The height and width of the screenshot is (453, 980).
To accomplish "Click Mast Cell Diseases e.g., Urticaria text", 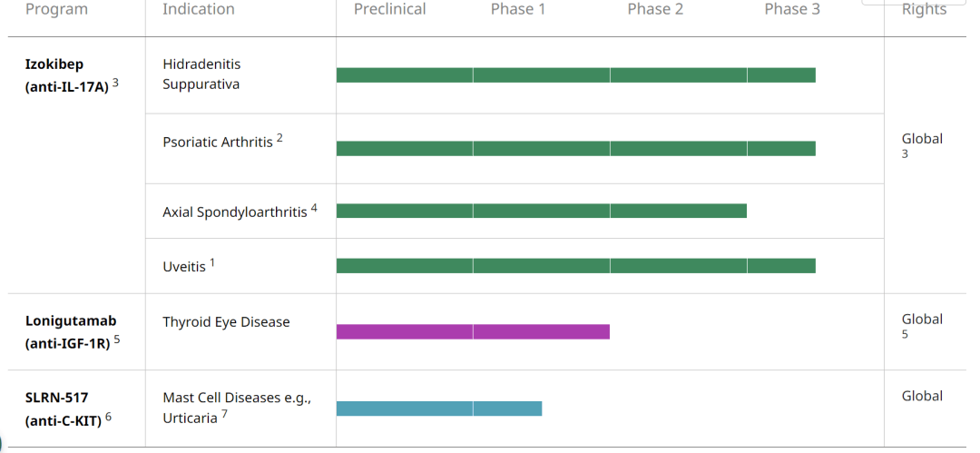I will point(237,408).
